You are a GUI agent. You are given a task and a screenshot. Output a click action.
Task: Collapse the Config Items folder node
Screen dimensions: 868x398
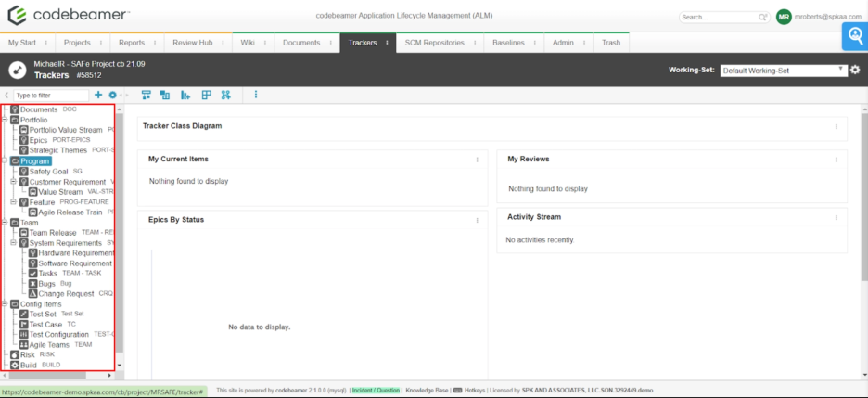(5, 304)
